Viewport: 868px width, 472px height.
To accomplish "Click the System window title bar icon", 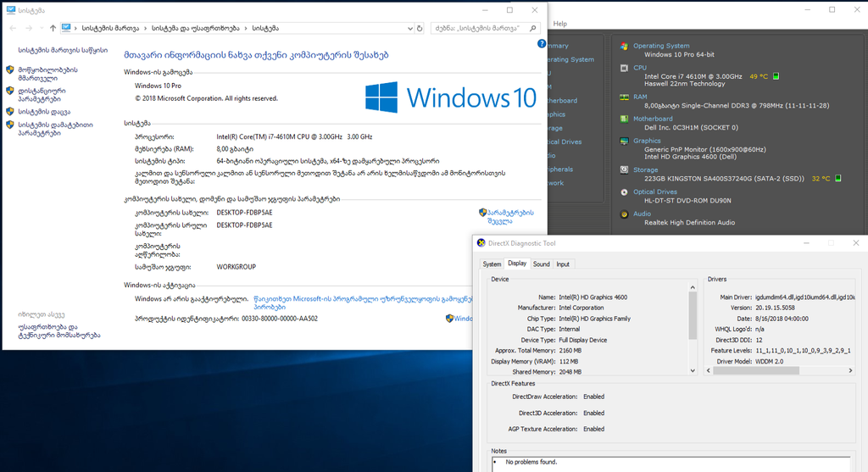I will point(11,10).
